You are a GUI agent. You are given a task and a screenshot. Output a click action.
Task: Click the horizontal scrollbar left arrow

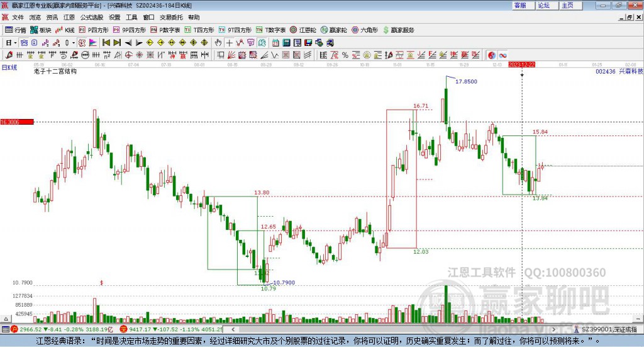pyautogui.click(x=233, y=329)
